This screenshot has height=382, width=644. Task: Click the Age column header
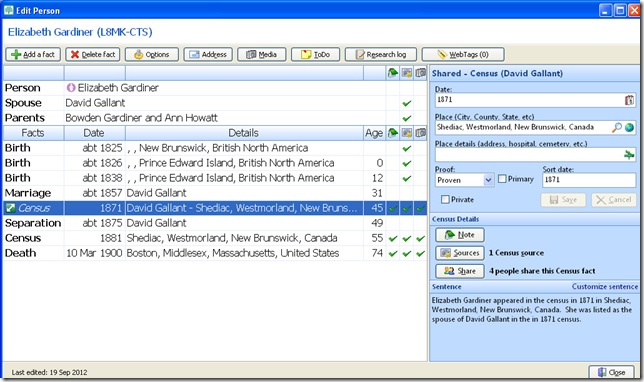point(374,133)
